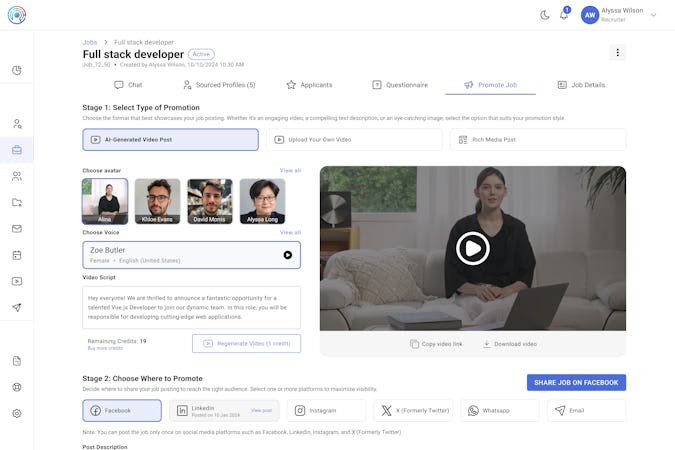The height and width of the screenshot is (450, 675).
Task: Choose the Alyssa Long avatar
Action: point(263,202)
